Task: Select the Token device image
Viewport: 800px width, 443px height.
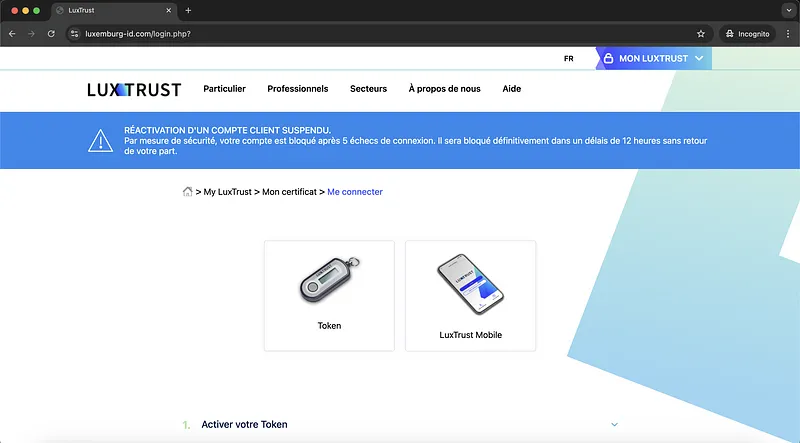Action: click(329, 281)
